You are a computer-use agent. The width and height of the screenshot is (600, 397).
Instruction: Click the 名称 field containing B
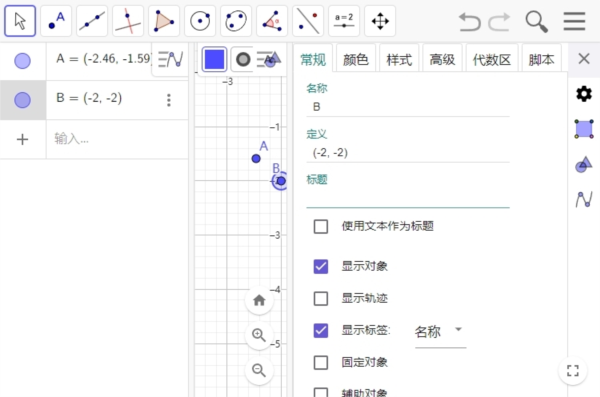(x=408, y=107)
